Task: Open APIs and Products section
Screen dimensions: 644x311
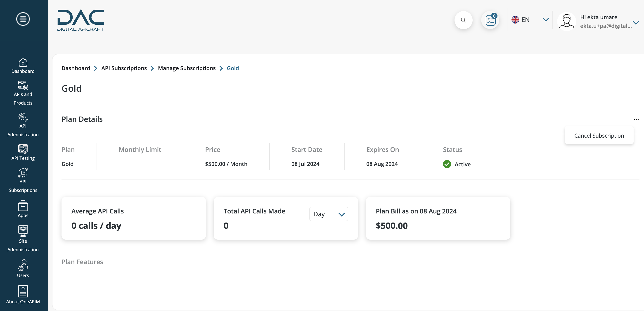Action: (23, 93)
